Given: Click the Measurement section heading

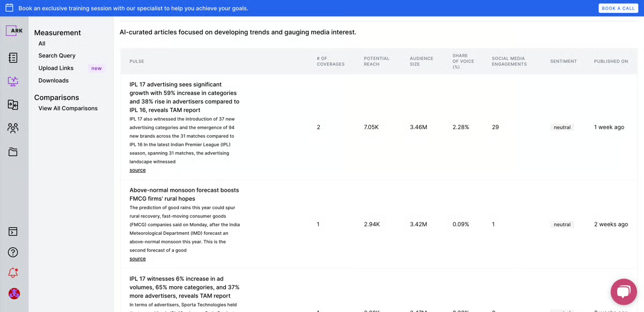Looking at the screenshot, I should pos(57,33).
